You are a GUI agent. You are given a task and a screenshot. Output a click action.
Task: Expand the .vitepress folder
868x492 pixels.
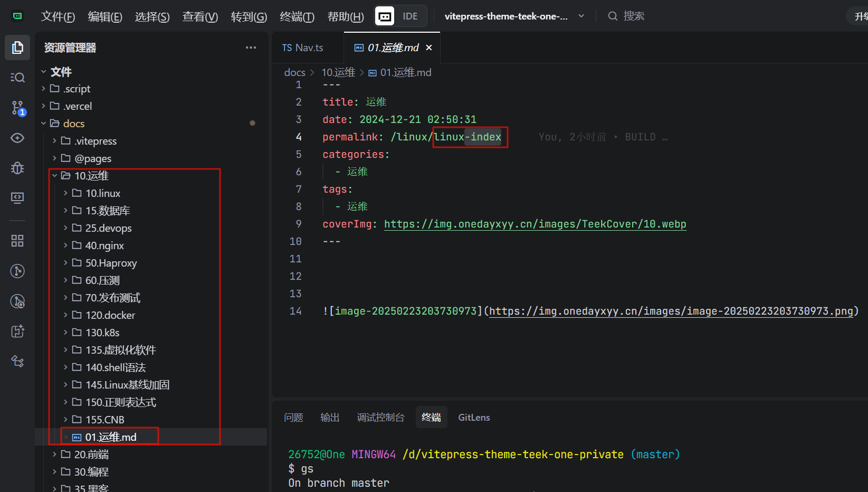(x=54, y=141)
